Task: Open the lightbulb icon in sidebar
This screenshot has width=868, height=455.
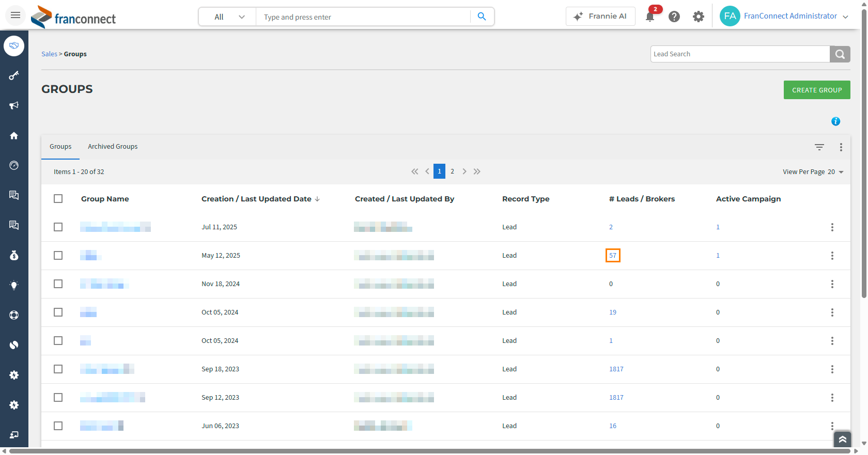Action: [x=14, y=285]
